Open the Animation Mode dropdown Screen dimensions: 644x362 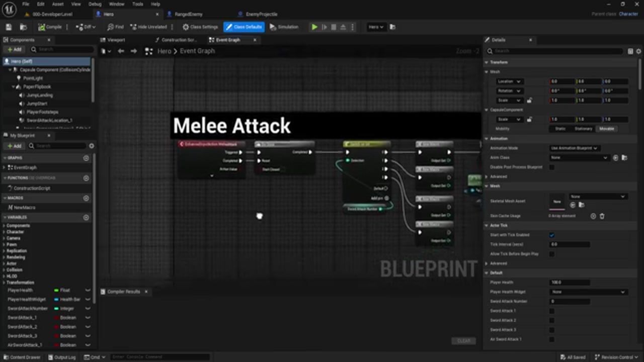point(574,148)
